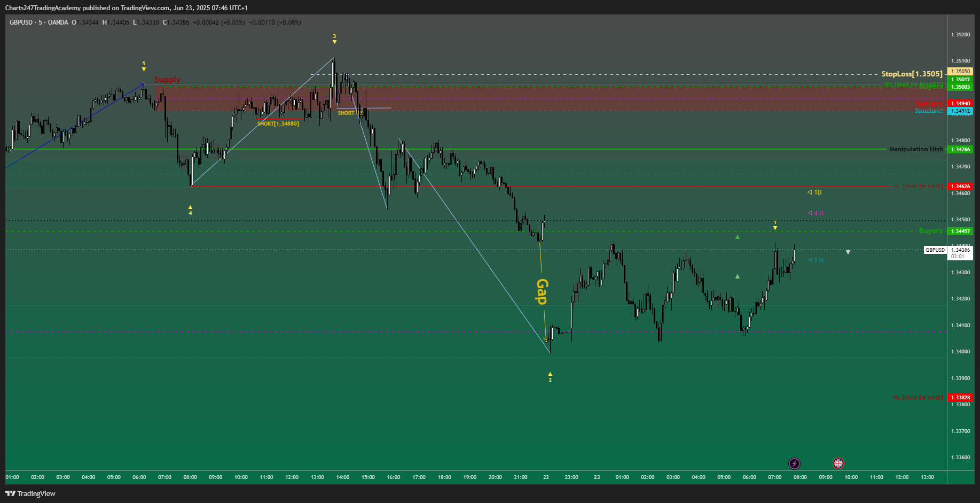980x503 pixels.
Task: Select the yellow wave 5 marker triangle
Action: click(x=144, y=69)
